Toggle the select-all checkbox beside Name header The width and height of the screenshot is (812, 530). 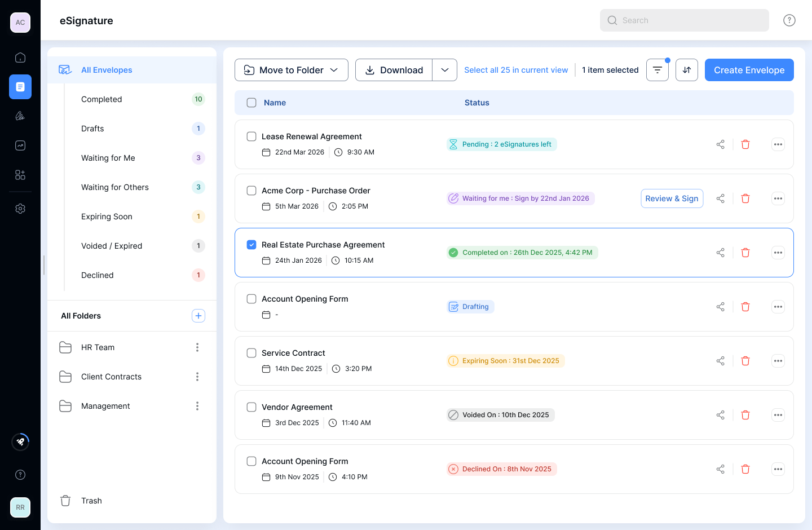tap(251, 103)
